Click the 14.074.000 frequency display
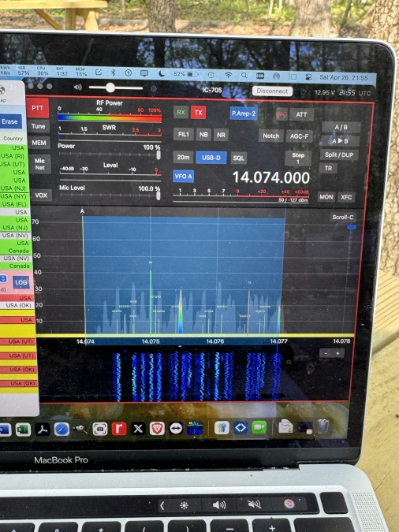399x532 pixels. 271,177
